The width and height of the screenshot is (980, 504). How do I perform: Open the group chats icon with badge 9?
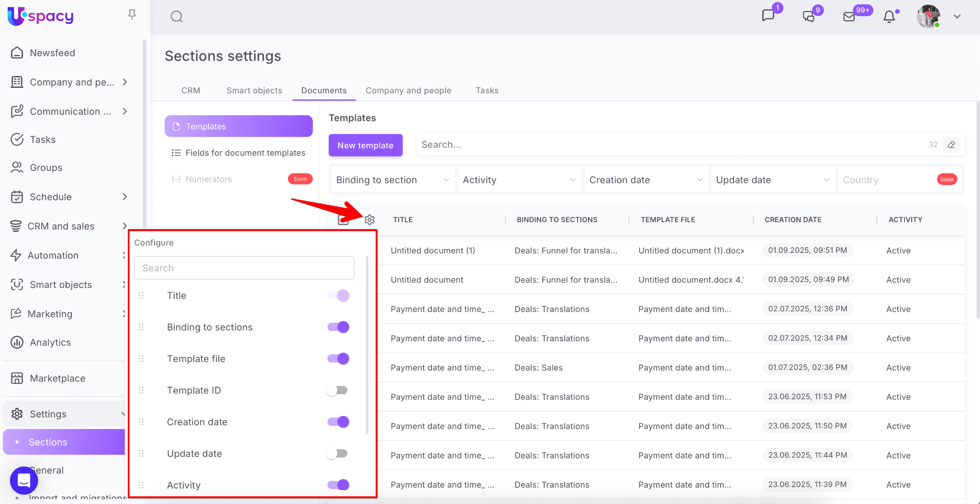809,17
